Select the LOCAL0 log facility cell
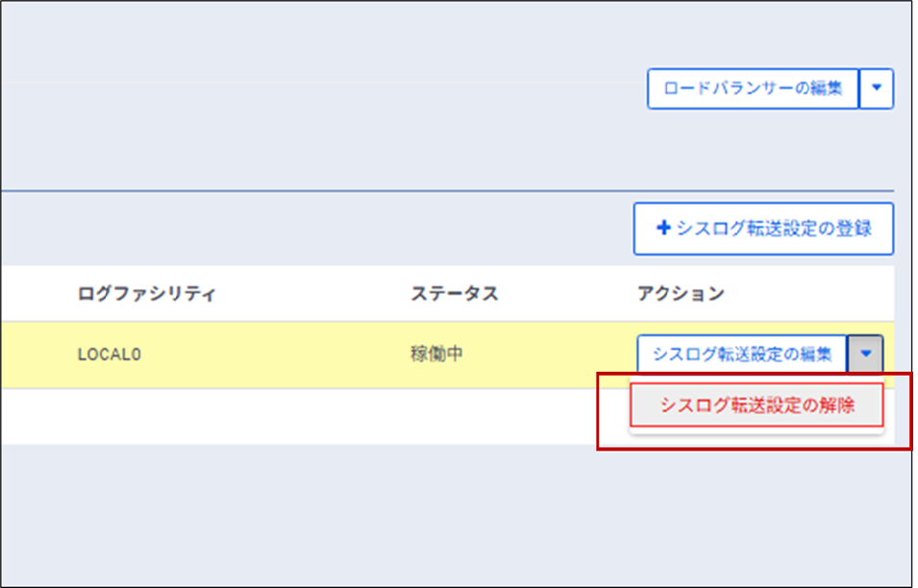The image size is (918, 588). click(110, 355)
